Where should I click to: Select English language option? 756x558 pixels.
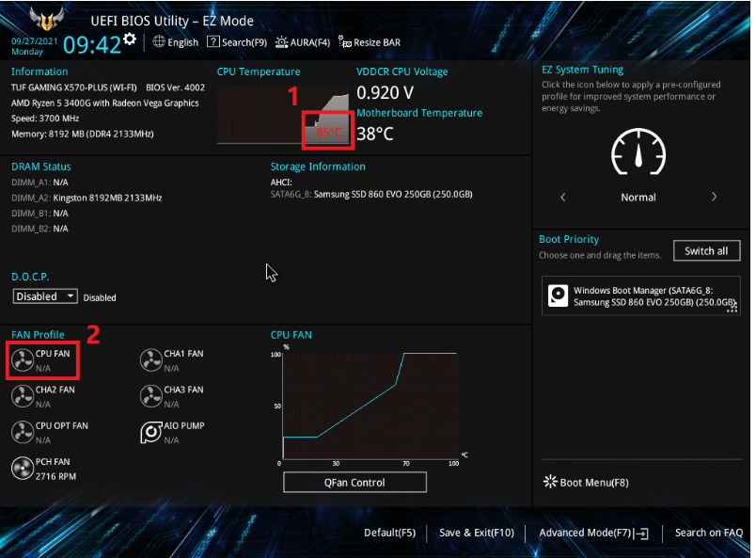182,42
